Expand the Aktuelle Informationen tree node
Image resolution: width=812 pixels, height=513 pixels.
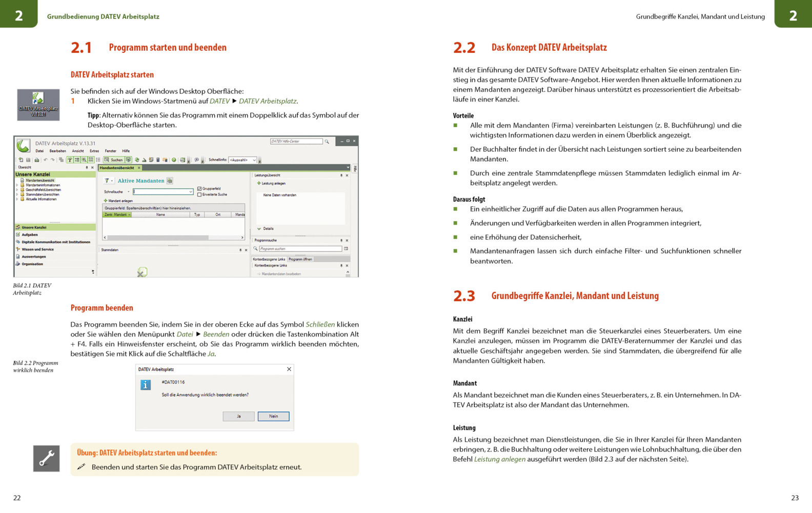pos(17,199)
